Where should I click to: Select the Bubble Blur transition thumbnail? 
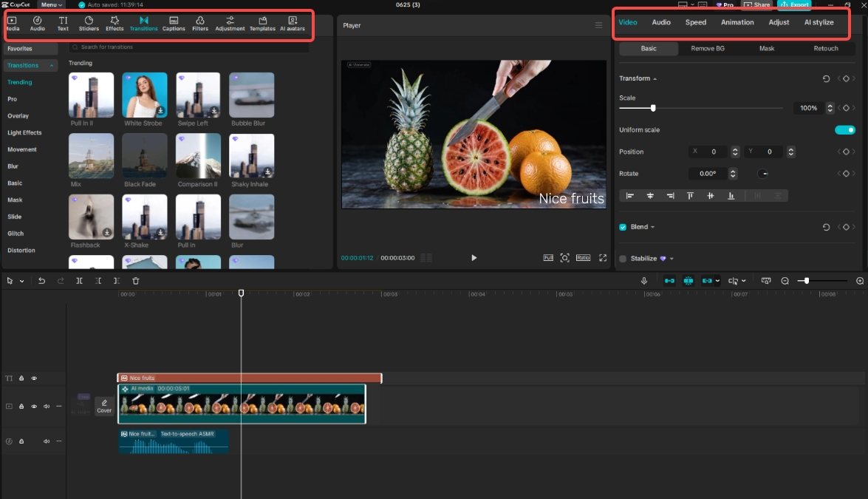pos(251,95)
